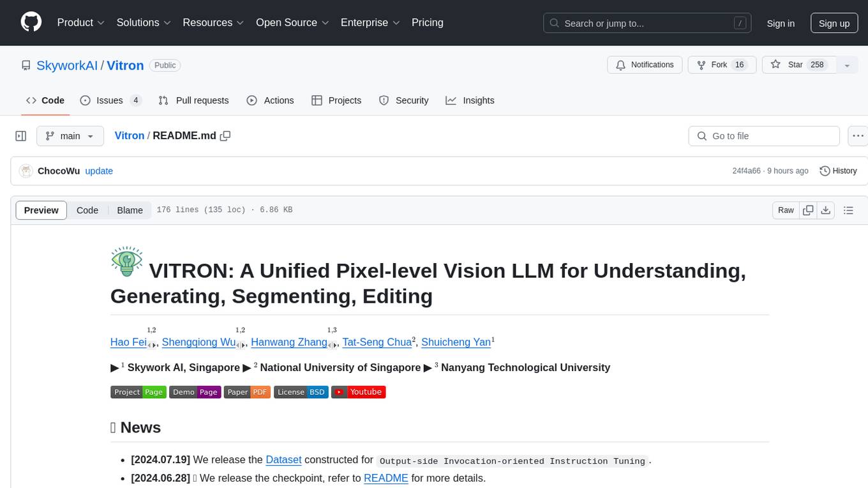Open Tat-Seng Chua's author link

click(377, 342)
